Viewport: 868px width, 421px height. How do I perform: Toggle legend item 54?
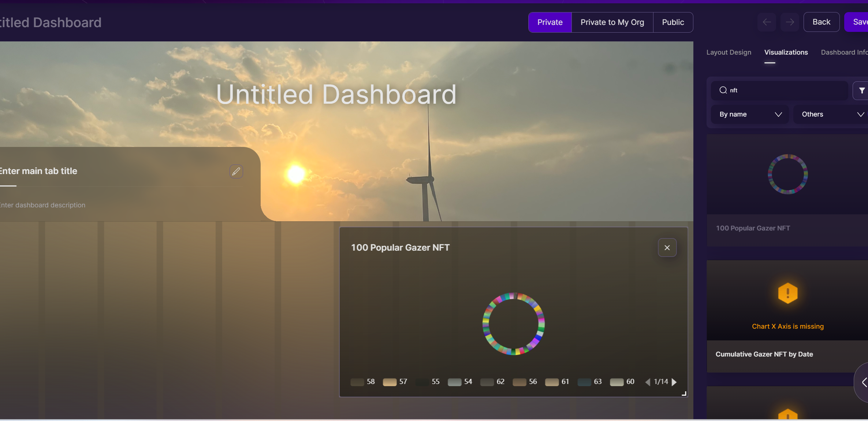pos(460,382)
